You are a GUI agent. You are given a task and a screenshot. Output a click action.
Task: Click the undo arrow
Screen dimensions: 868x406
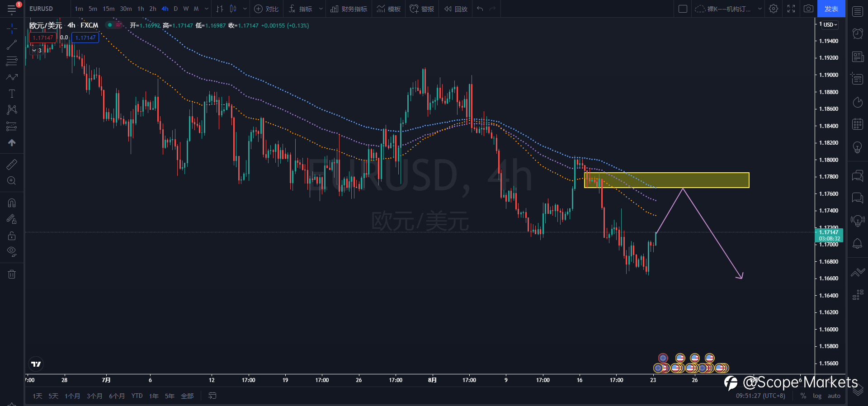(x=480, y=9)
